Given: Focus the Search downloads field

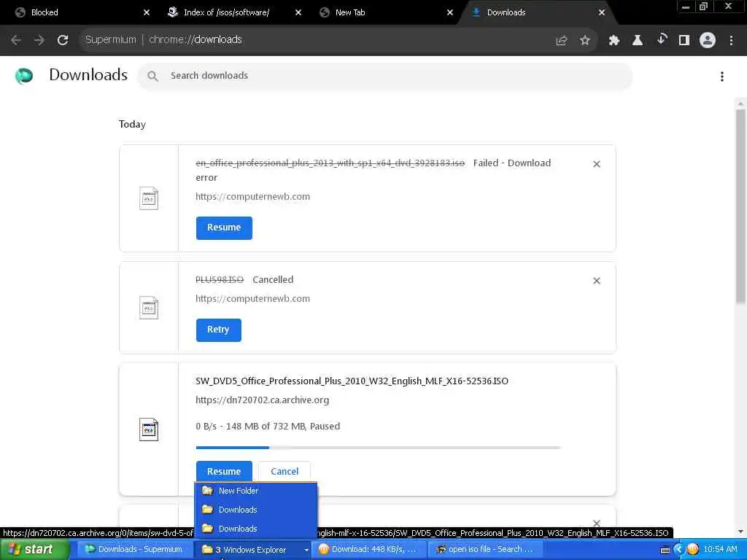Looking at the screenshot, I should click(x=385, y=76).
